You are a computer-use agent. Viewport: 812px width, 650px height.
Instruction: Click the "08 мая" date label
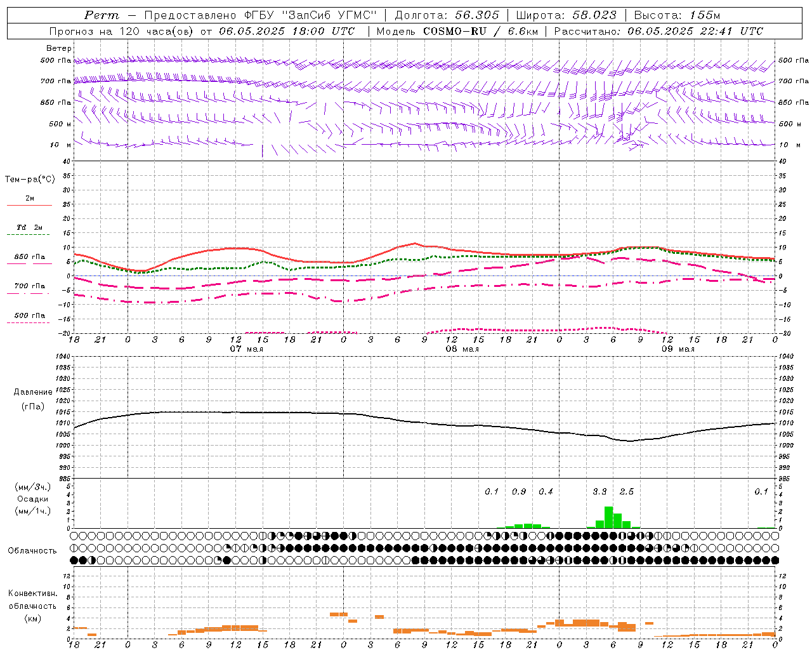(x=462, y=349)
